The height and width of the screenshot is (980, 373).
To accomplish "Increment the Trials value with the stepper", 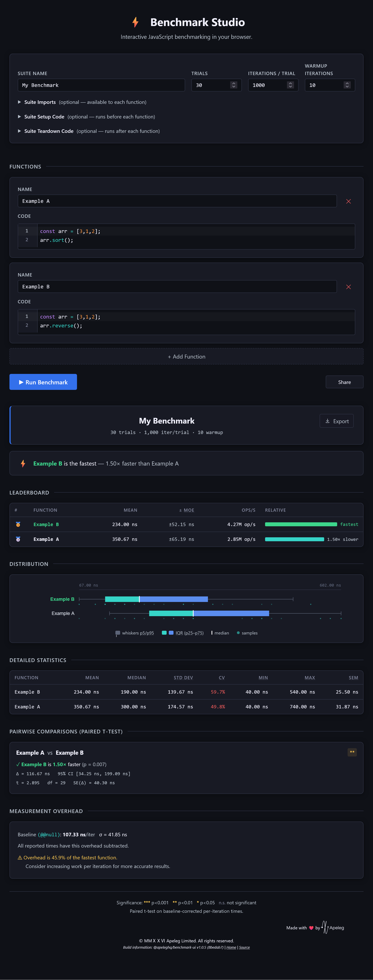I will click(234, 83).
